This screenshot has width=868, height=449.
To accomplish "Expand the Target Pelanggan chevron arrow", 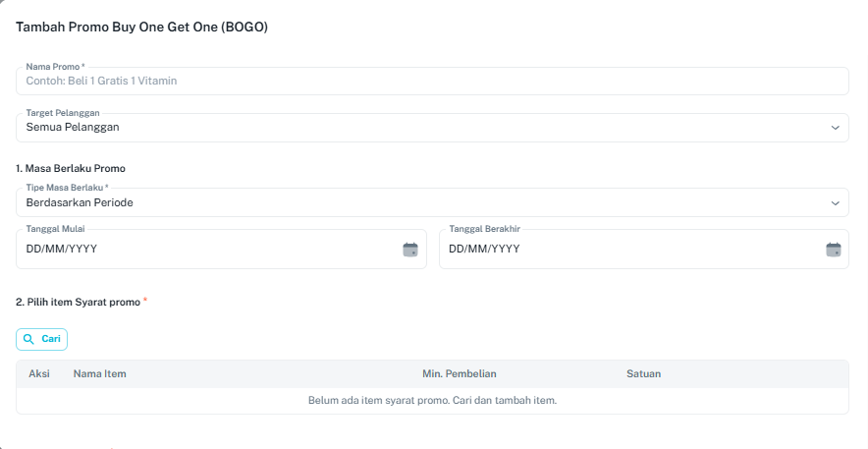I will tap(835, 128).
